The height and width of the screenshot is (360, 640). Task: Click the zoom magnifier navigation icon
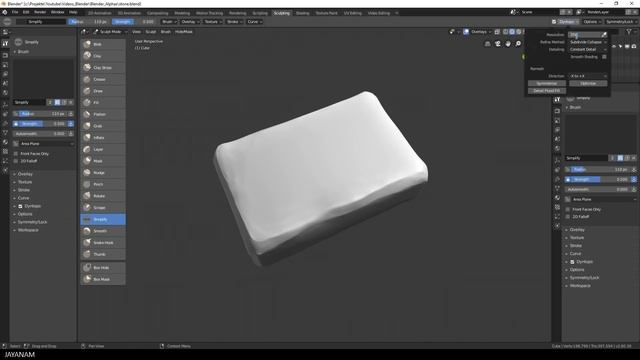pyautogui.click(x=518, y=44)
